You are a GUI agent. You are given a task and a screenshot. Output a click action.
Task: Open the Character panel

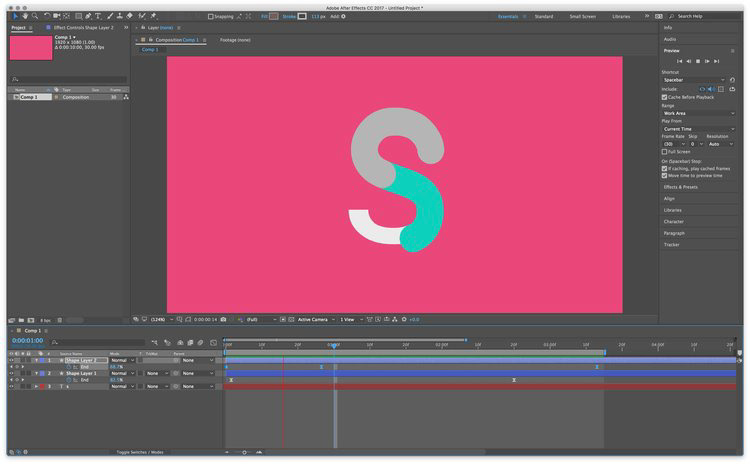pyautogui.click(x=673, y=221)
